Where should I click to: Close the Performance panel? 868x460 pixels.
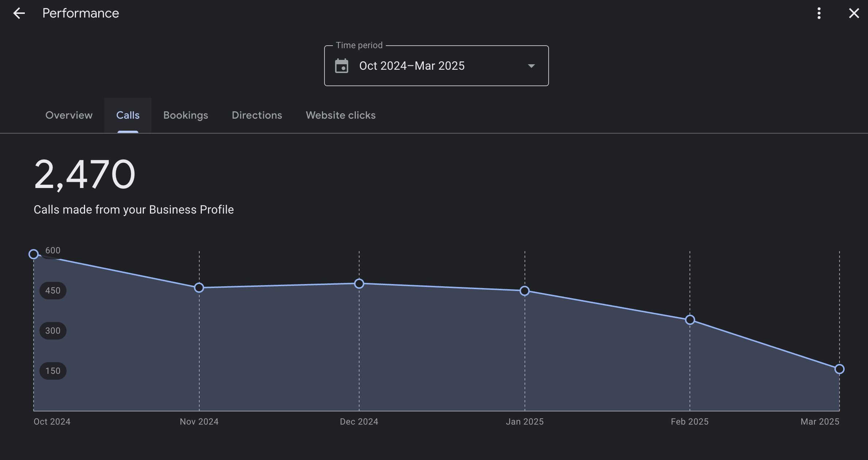coord(854,14)
